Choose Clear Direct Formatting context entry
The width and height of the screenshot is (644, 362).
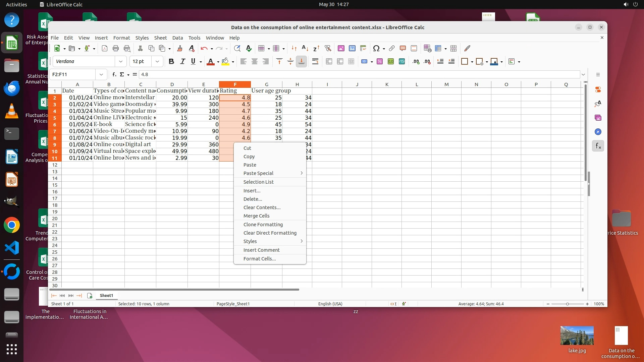point(270,233)
